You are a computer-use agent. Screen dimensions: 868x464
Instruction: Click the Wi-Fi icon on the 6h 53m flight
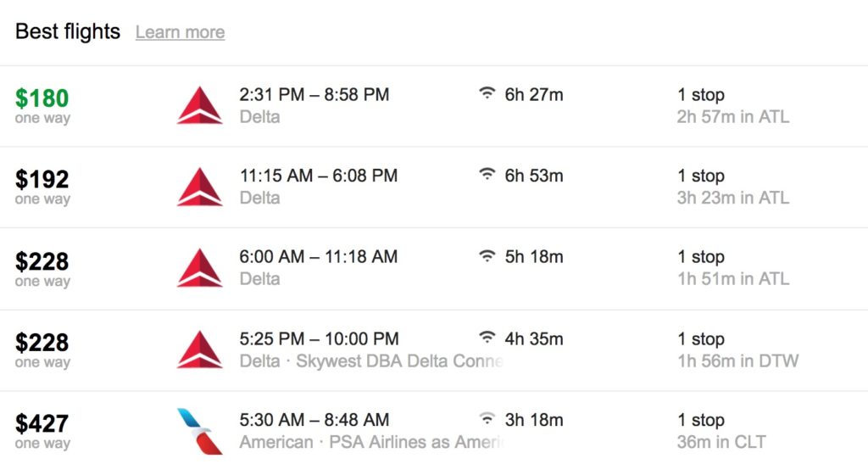(x=487, y=176)
